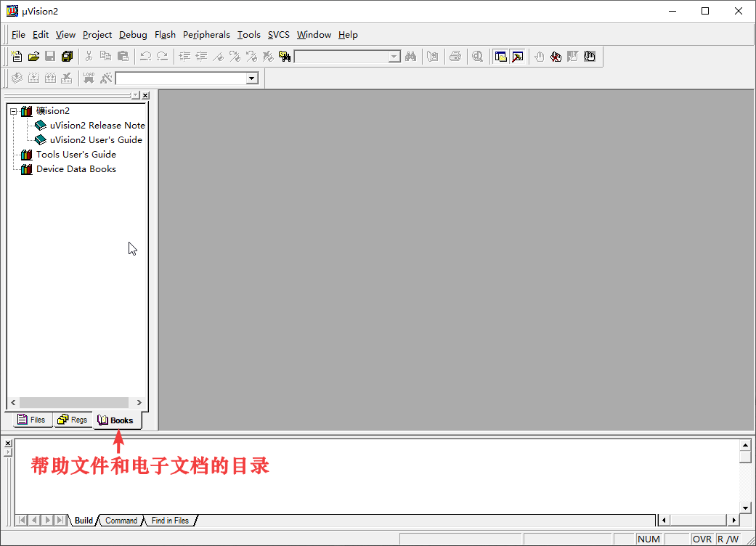Image resolution: width=756 pixels, height=546 pixels.
Task: Open uVision2 User's Guide book
Action: click(x=96, y=139)
